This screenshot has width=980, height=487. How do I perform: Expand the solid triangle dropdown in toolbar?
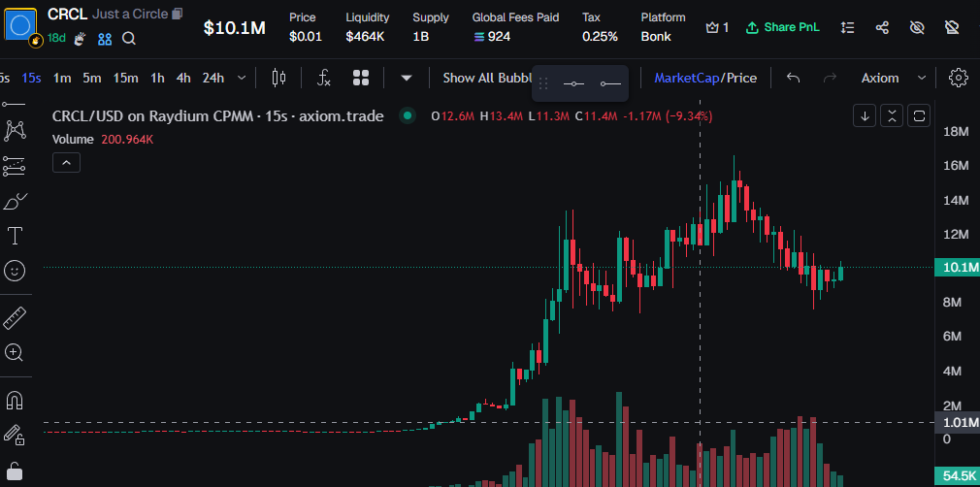pyautogui.click(x=407, y=79)
